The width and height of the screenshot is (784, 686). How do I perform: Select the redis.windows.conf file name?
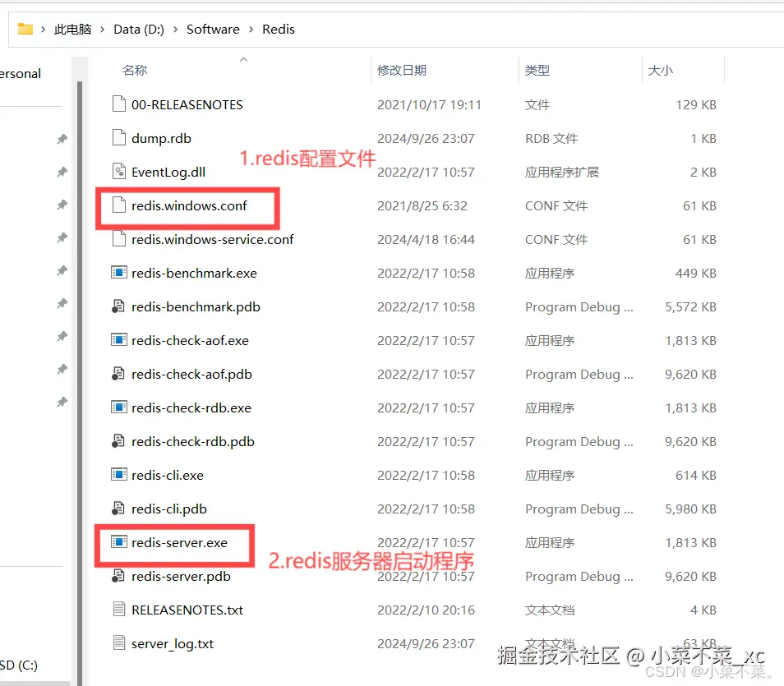click(189, 205)
